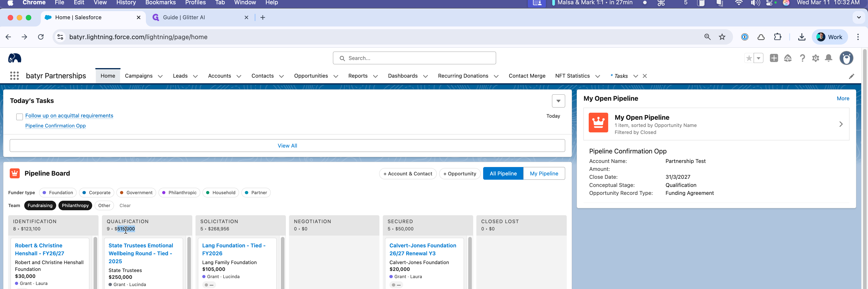Toggle the Foundation funder type filter
Screen dimensions: 868x289
[x=58, y=193]
